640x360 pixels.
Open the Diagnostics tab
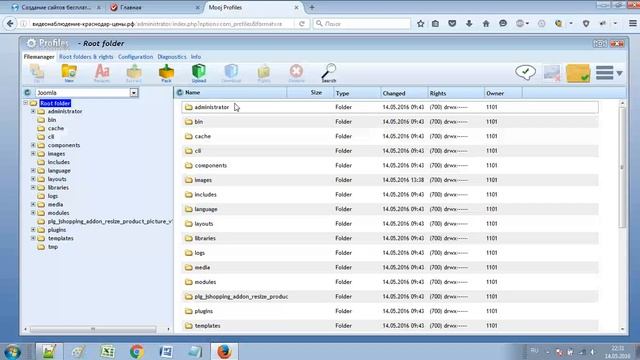tap(172, 57)
